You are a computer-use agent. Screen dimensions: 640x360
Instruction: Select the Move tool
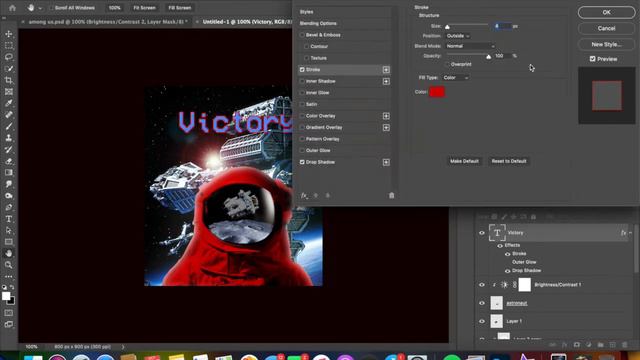point(9,34)
